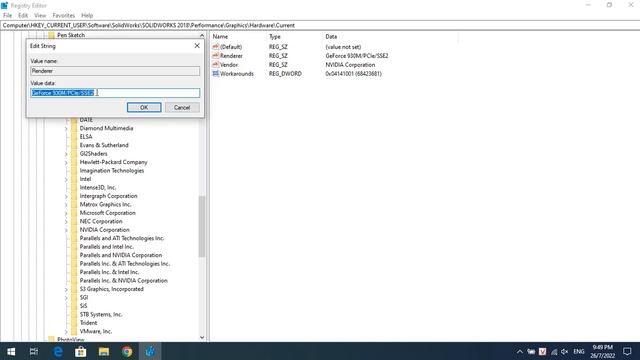Select the DATE key in tree
The height and width of the screenshot is (360, 640).
point(86,120)
